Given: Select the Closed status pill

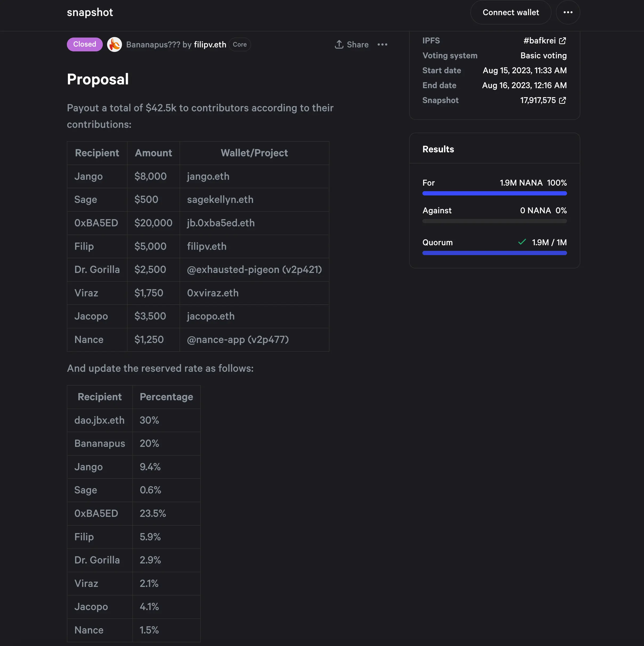Looking at the screenshot, I should coord(84,44).
